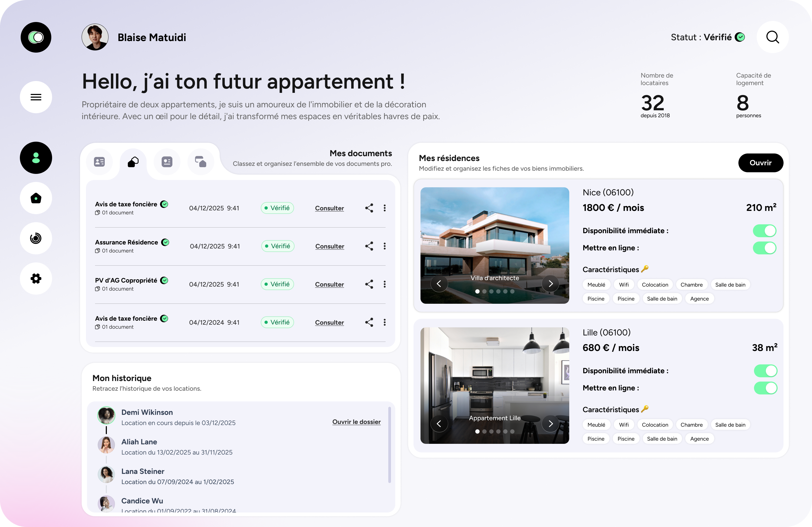Open the settings gear in sidebar
Screen dimensions: 812x527
coord(36,279)
